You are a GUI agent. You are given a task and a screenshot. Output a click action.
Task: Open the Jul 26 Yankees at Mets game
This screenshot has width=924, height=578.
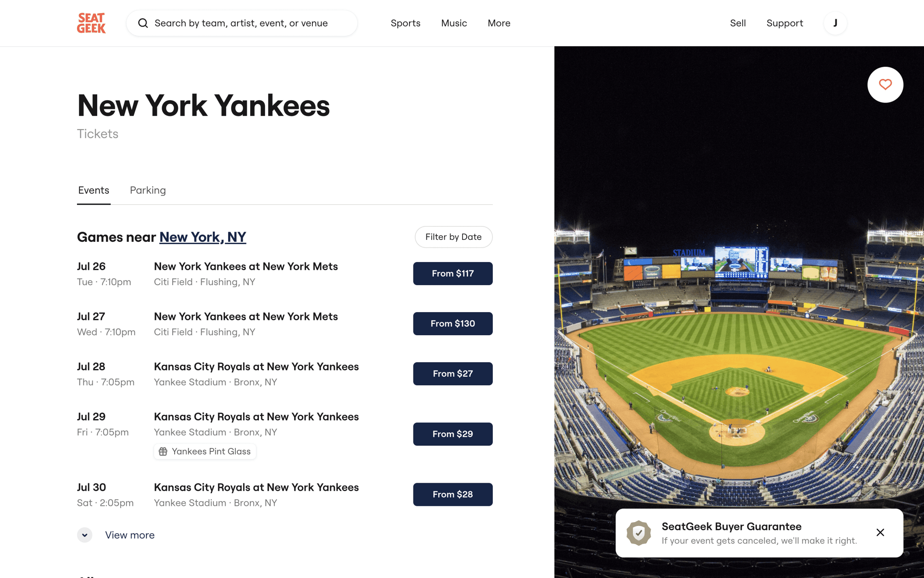(x=246, y=266)
